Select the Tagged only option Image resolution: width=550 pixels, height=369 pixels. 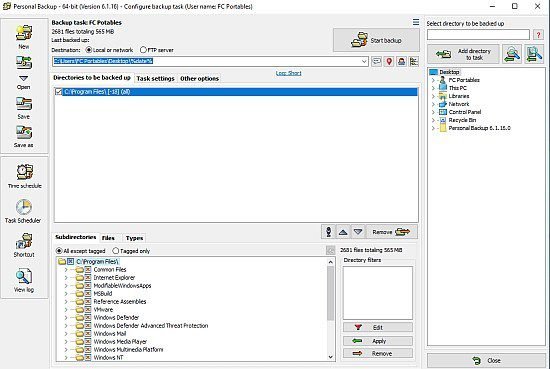(x=115, y=251)
